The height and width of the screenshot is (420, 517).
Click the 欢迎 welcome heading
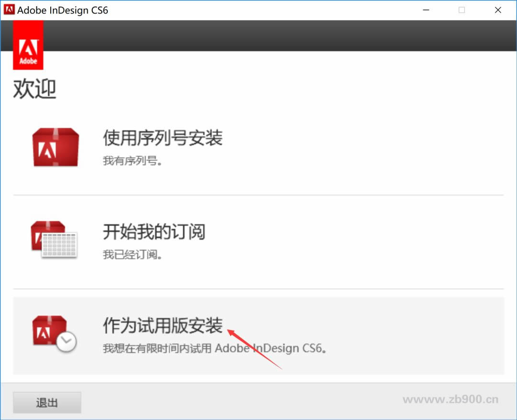(x=34, y=89)
